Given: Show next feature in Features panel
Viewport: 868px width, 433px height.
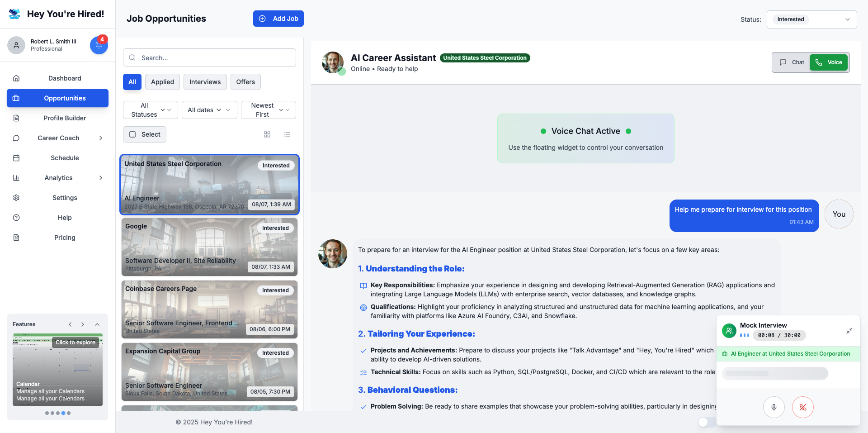Looking at the screenshot, I should point(83,324).
